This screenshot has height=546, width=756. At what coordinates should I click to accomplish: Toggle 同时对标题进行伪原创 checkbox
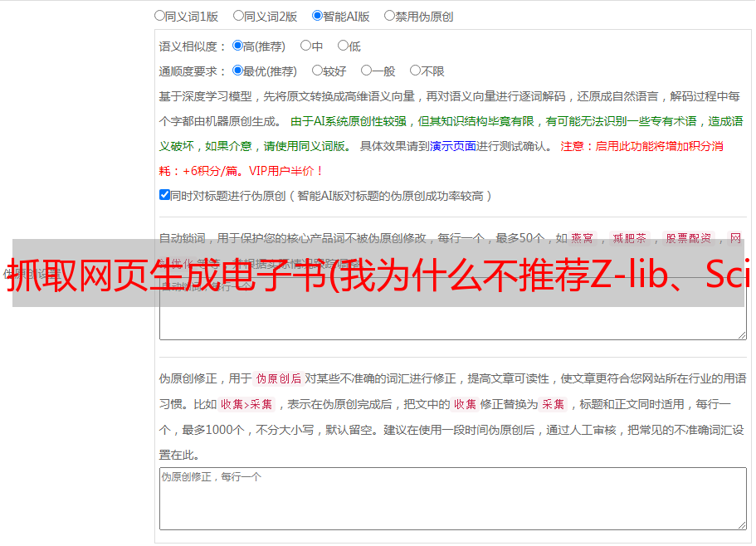(x=164, y=195)
